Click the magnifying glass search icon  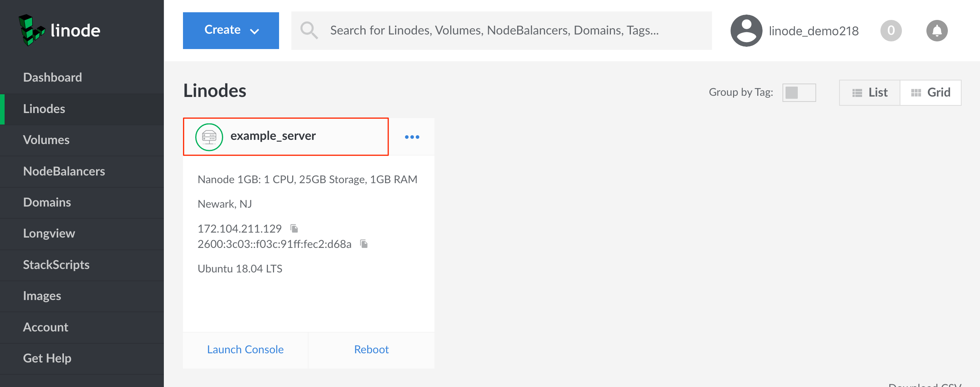tap(309, 30)
